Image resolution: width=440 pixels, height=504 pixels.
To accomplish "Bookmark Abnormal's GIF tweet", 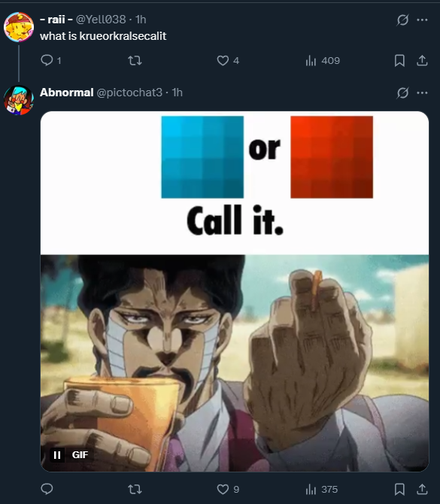I will [x=399, y=489].
